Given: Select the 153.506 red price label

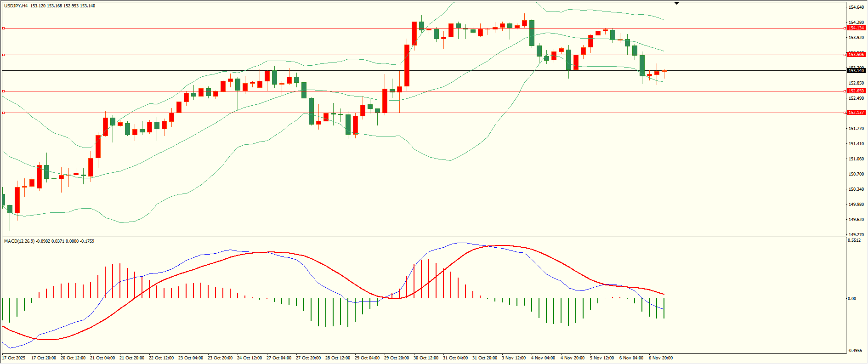Looking at the screenshot, I should coord(856,55).
